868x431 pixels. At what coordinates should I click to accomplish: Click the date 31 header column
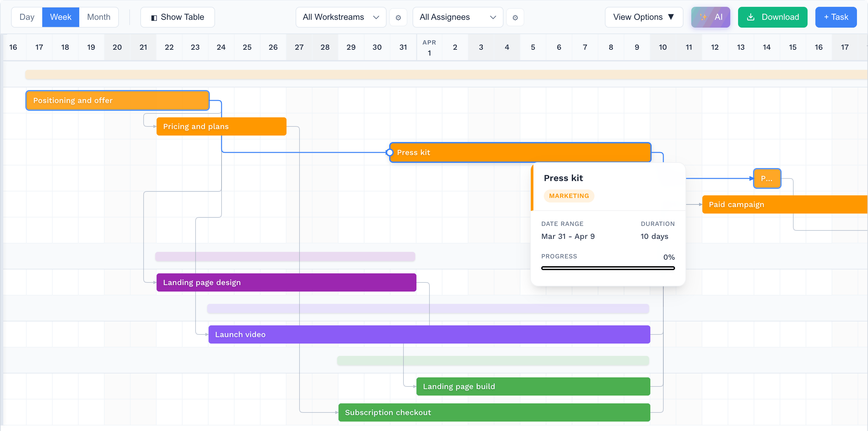tap(403, 47)
